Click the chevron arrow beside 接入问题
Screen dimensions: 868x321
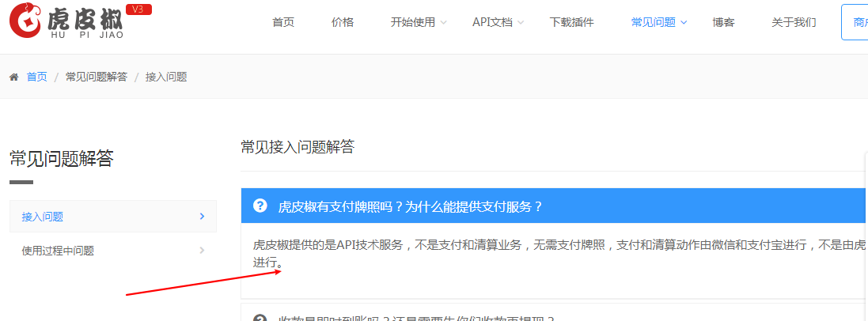pos(203,216)
